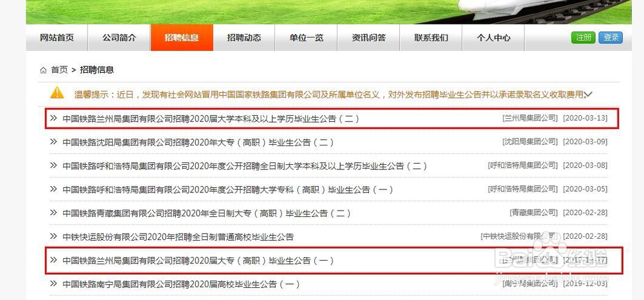
Task: Click the [呼和浩特局集团公司] tag dated 2020-03-05
Action: [x=523, y=189]
